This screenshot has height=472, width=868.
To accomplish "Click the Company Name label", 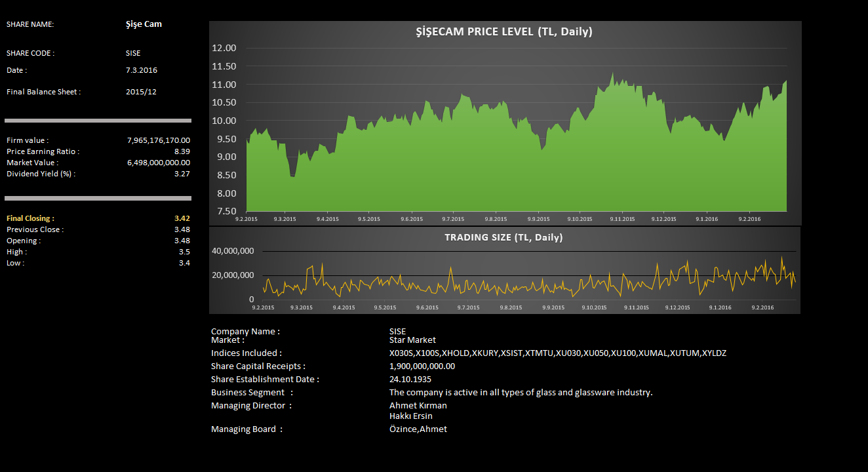I will (x=245, y=332).
